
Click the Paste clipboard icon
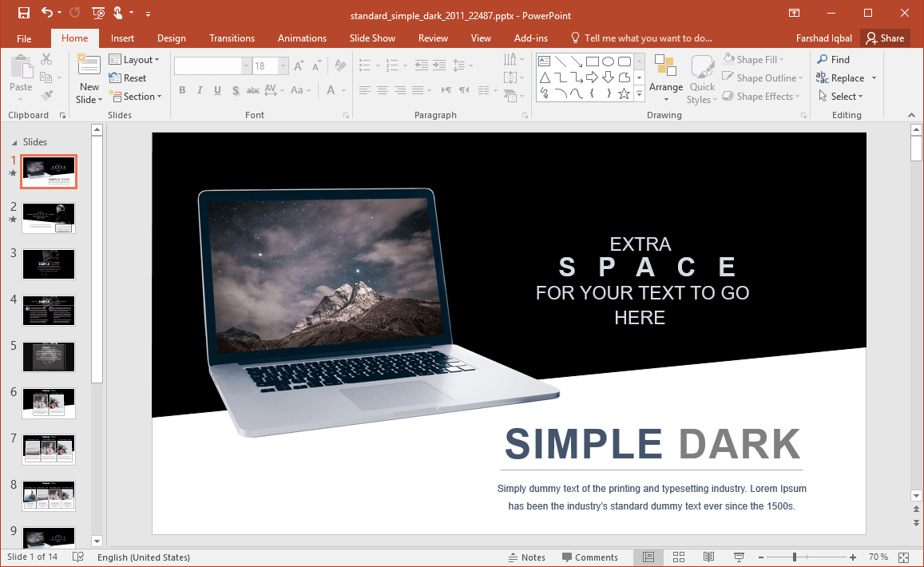22,66
